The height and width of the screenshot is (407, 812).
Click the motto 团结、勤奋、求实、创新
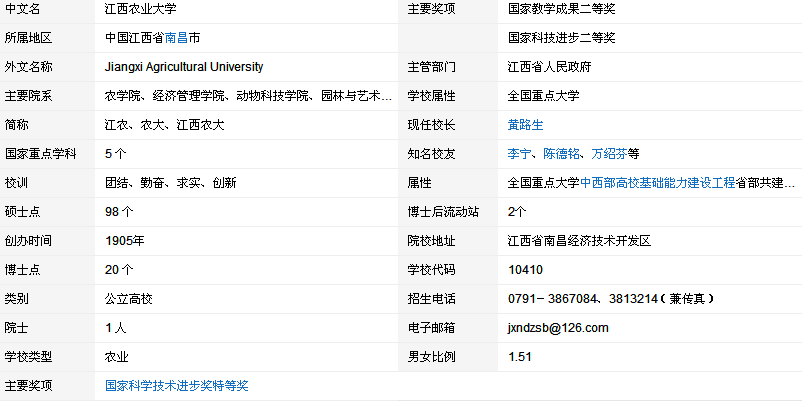pyautogui.click(x=170, y=183)
